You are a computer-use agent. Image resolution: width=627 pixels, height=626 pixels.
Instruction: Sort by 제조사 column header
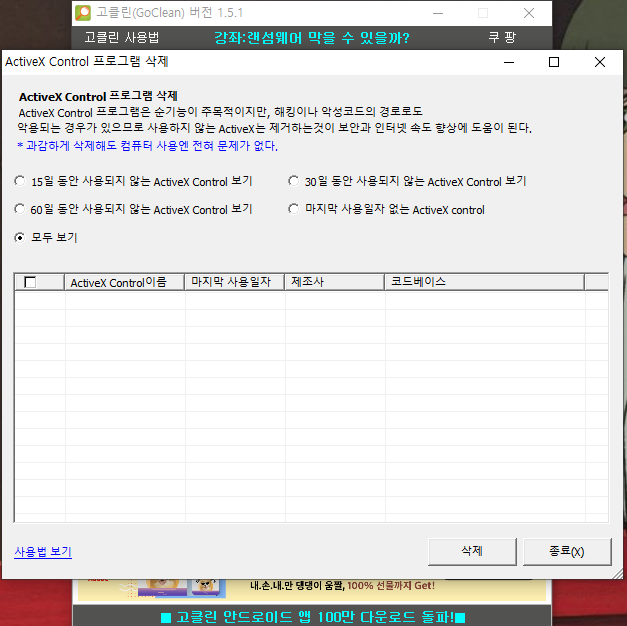click(x=335, y=282)
